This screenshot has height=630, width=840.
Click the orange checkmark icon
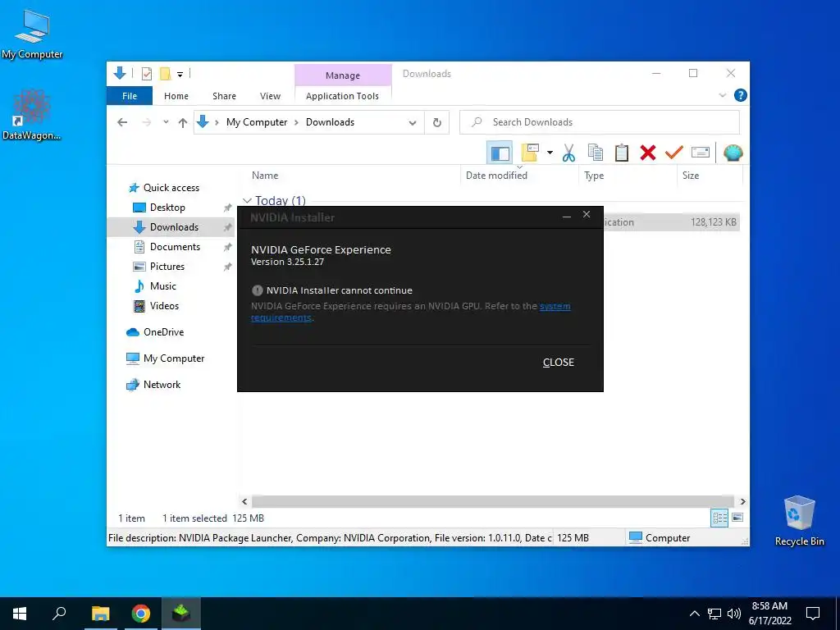(x=674, y=153)
